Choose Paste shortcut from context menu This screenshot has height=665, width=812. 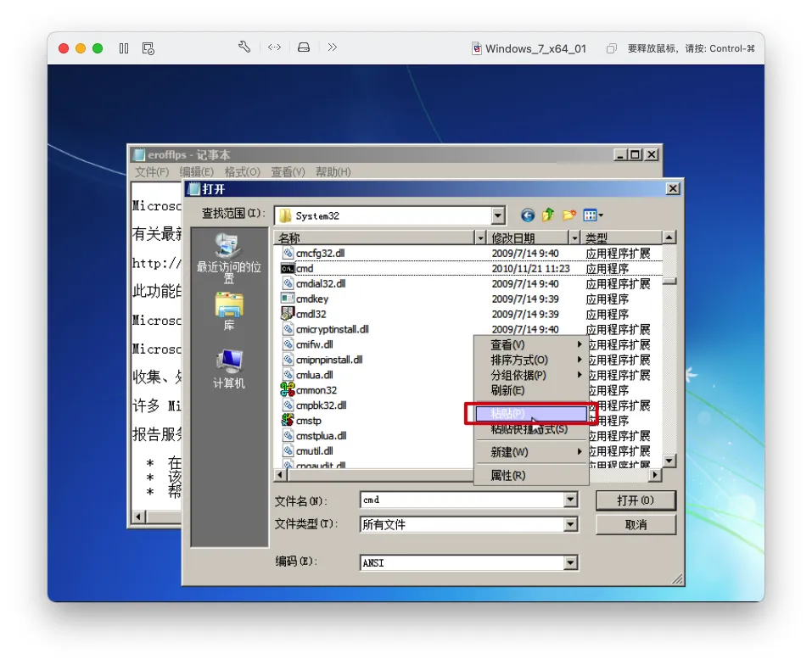(531, 429)
